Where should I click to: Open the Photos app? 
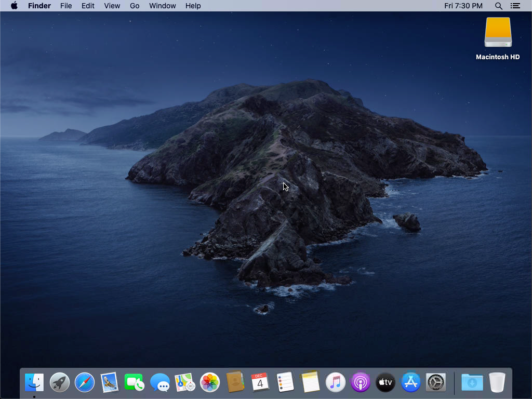click(x=209, y=382)
